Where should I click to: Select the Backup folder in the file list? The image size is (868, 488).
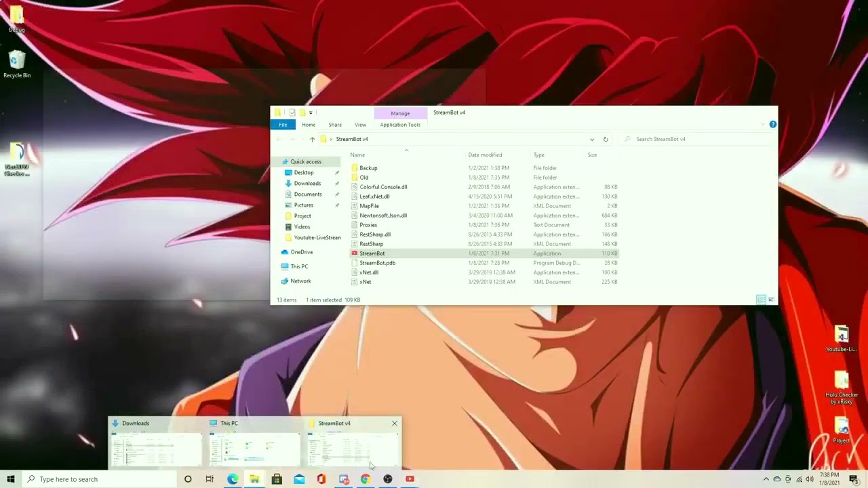click(368, 168)
